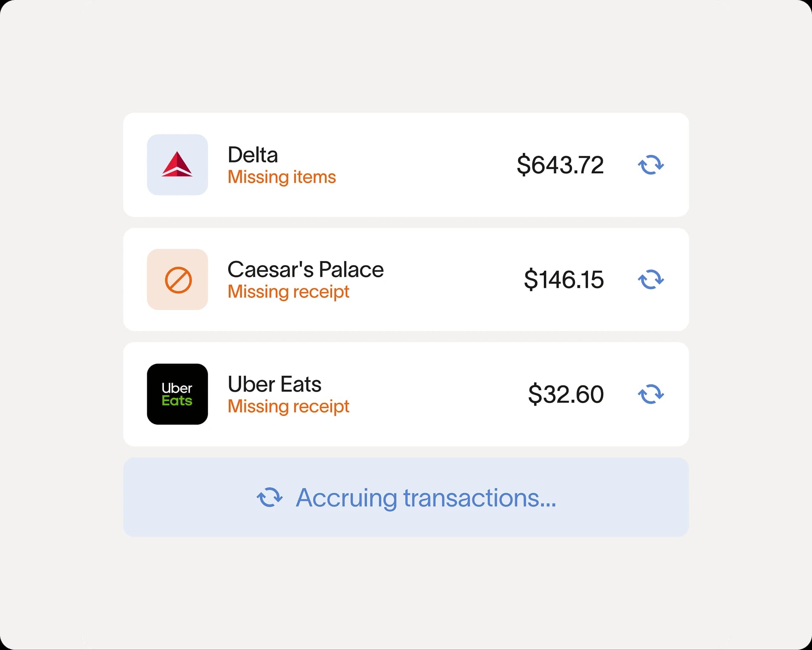Click the Uber Eats logo icon
This screenshot has width=812, height=650.
pyautogui.click(x=177, y=394)
